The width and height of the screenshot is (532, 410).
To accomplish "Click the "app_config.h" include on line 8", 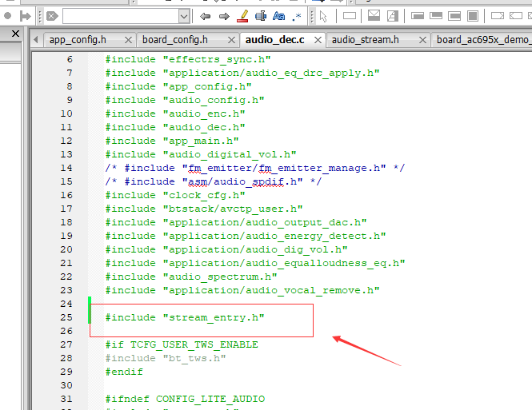I will coord(178,87).
